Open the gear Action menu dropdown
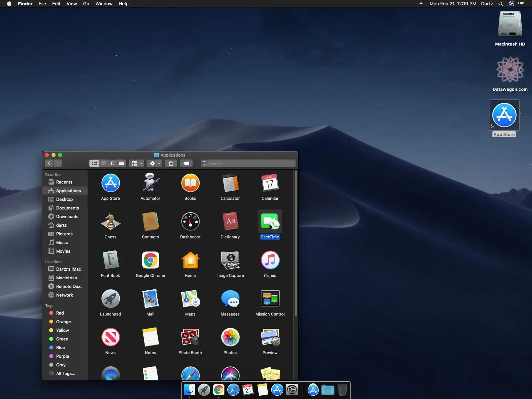This screenshot has height=399, width=532. (155, 163)
